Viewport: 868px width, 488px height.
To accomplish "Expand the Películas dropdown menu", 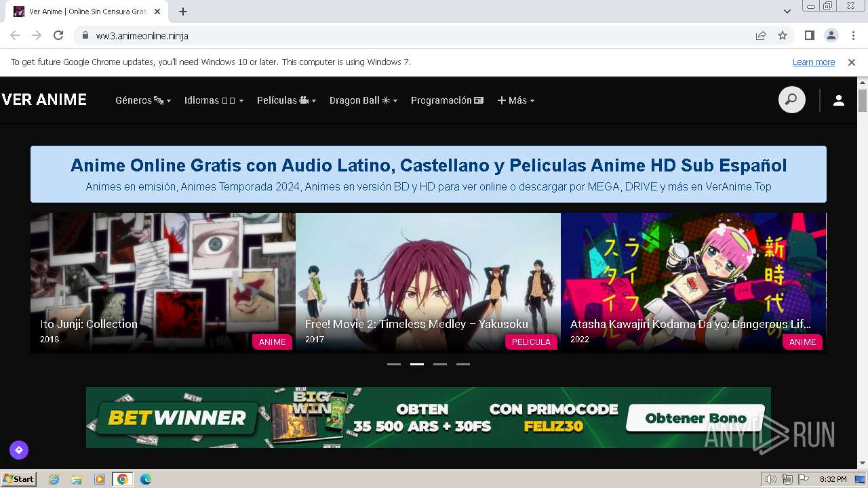I will 286,100.
